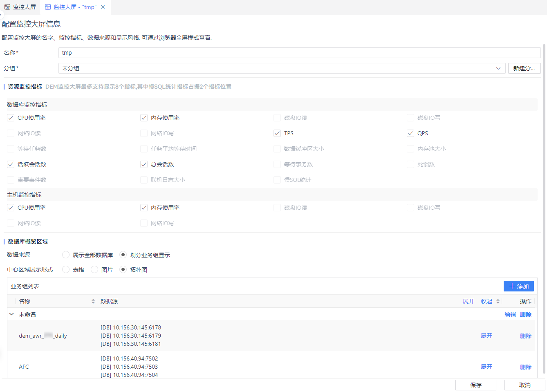This screenshot has width=547, height=392.
Task: Click the 数据源 column header
Action: click(x=109, y=301)
